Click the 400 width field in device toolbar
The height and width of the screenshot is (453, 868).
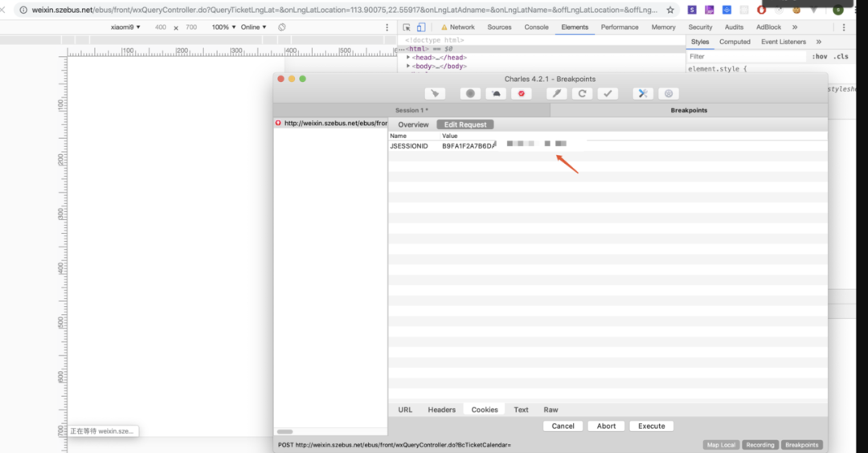click(x=161, y=27)
